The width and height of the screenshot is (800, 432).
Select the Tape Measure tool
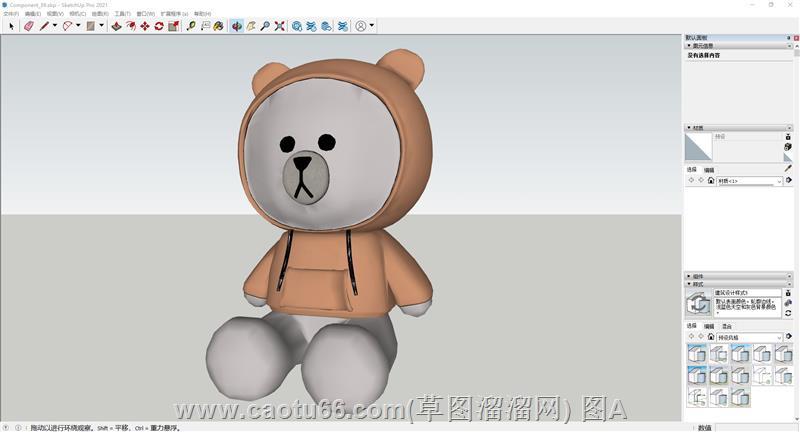tap(191, 26)
